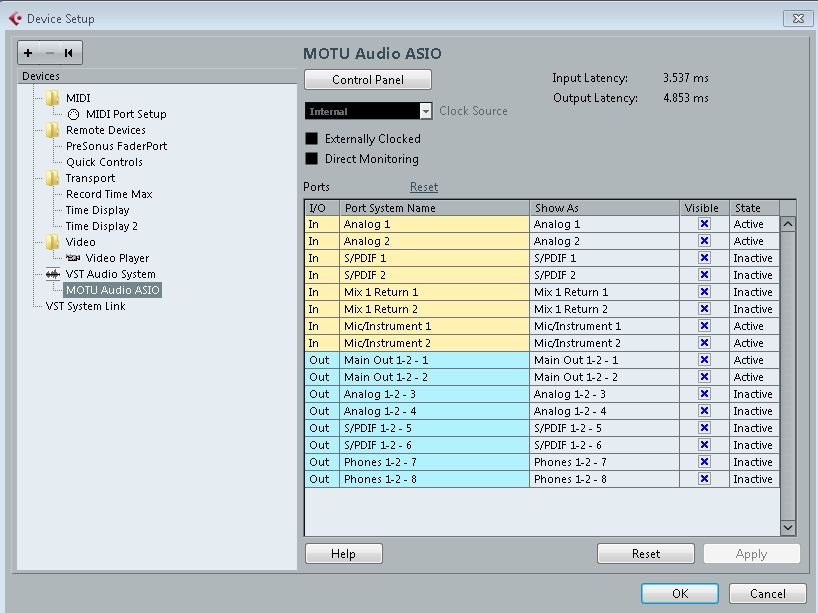818x613 pixels.
Task: Select MOTU Audio ASIO in the tree
Action: click(x=113, y=290)
